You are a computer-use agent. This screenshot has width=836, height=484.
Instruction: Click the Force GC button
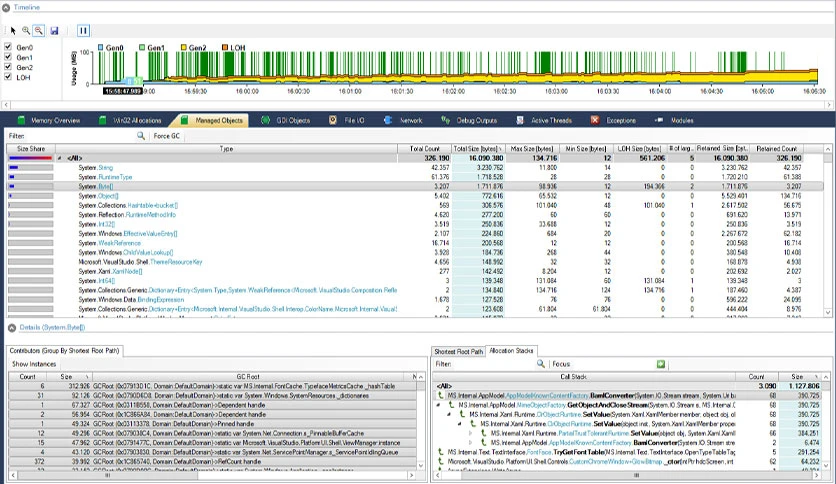[x=166, y=136]
